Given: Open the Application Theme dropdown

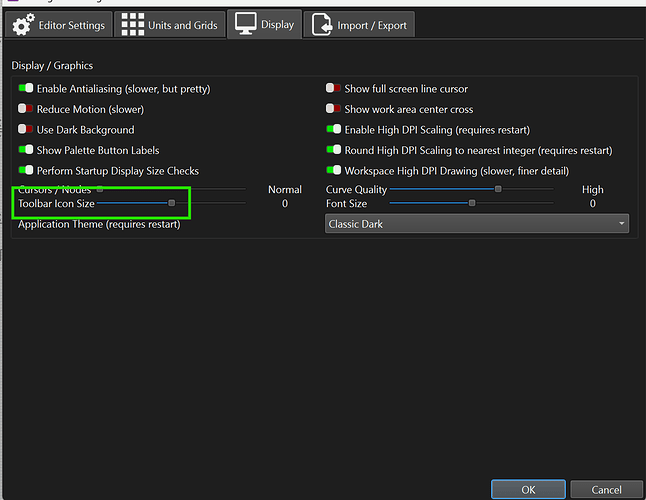Looking at the screenshot, I should [x=477, y=224].
